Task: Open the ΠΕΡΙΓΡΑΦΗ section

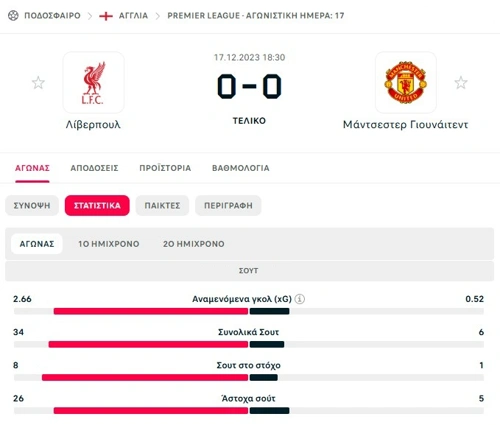Action: coord(228,205)
